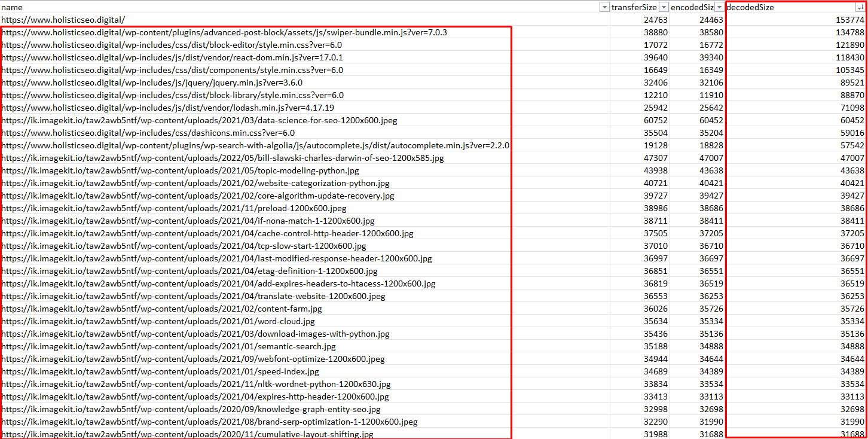Select the etag-definition-1 image URL cell
Image resolution: width=868 pixels, height=439 pixels.
pyautogui.click(x=305, y=271)
